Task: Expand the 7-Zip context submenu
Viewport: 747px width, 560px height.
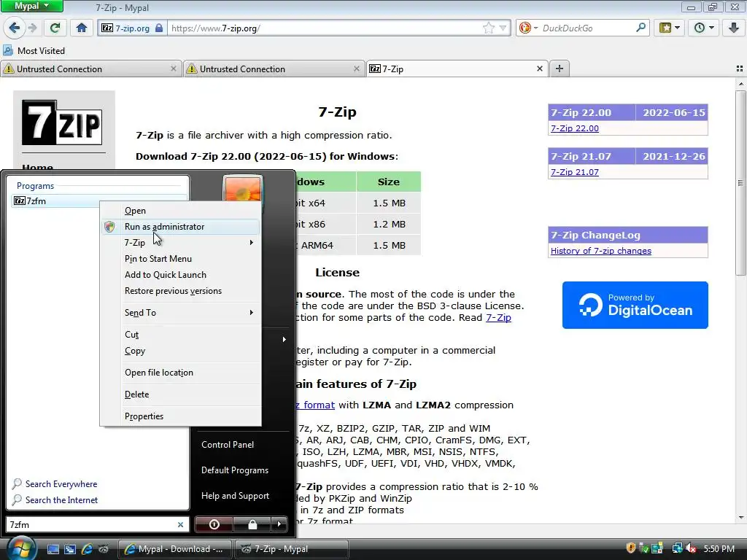Action: pyautogui.click(x=181, y=243)
